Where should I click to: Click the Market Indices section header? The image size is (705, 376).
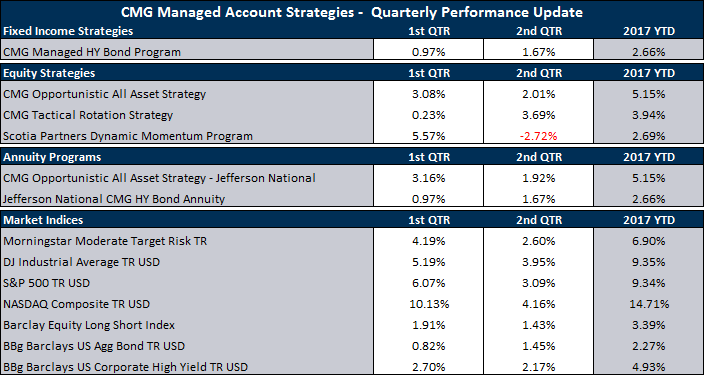point(43,220)
